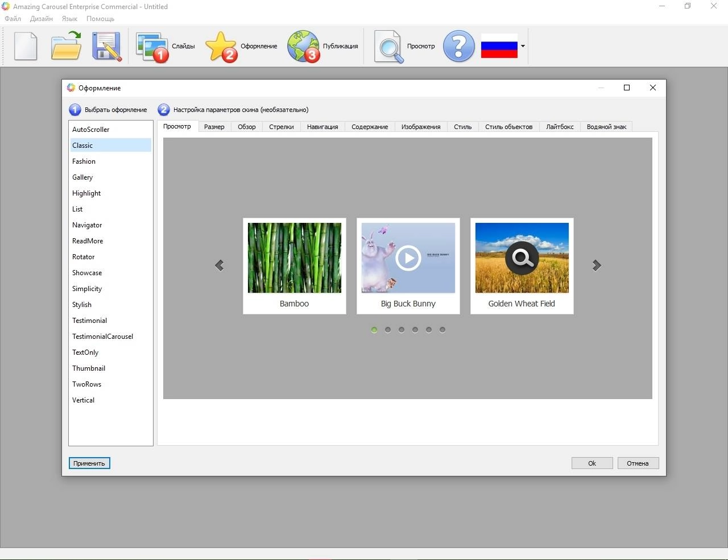Expand the language dropdown arrow beside the flag
This screenshot has width=728, height=560.
(523, 46)
